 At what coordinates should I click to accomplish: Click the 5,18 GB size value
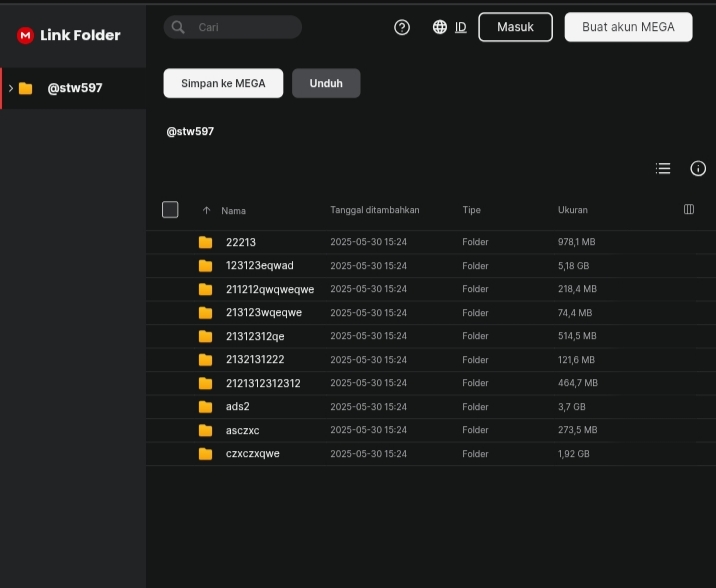573,266
